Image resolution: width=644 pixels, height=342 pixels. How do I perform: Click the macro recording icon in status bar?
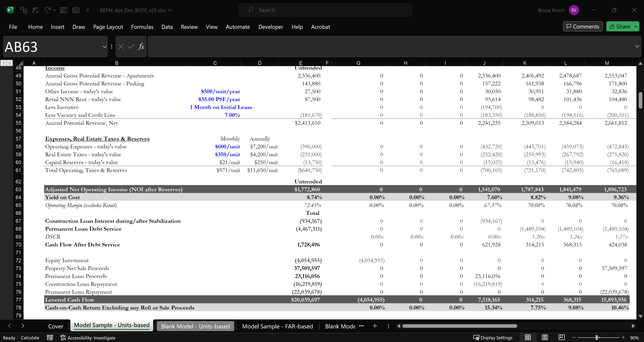[50, 338]
